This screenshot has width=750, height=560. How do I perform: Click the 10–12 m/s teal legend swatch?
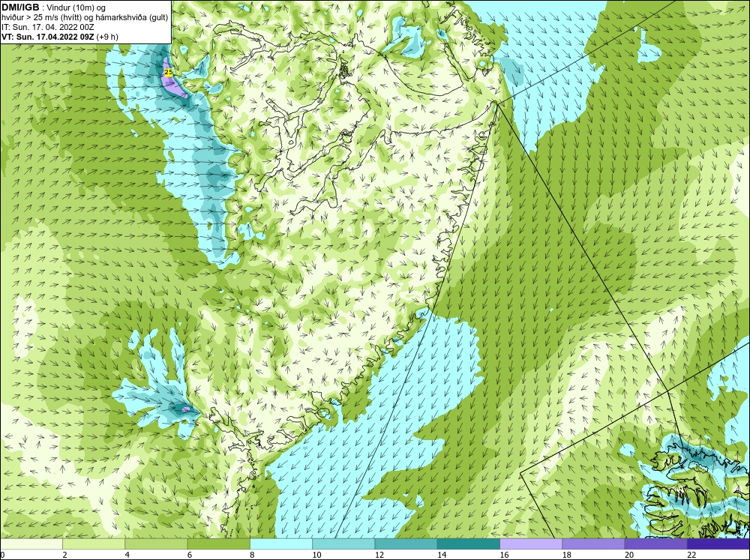tap(343, 544)
